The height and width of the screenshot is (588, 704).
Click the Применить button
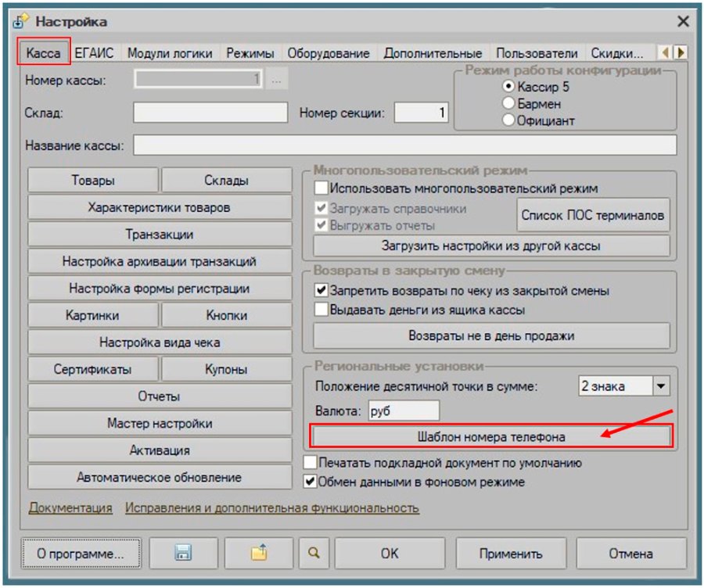(511, 554)
